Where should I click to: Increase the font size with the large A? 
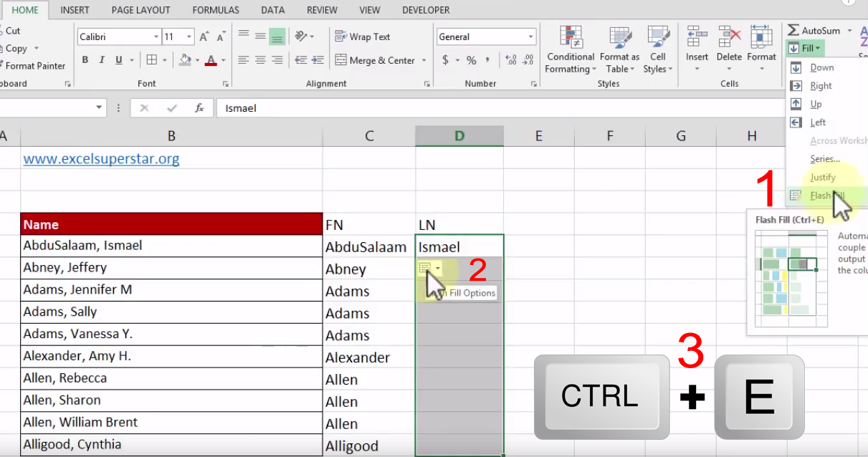pyautogui.click(x=204, y=37)
